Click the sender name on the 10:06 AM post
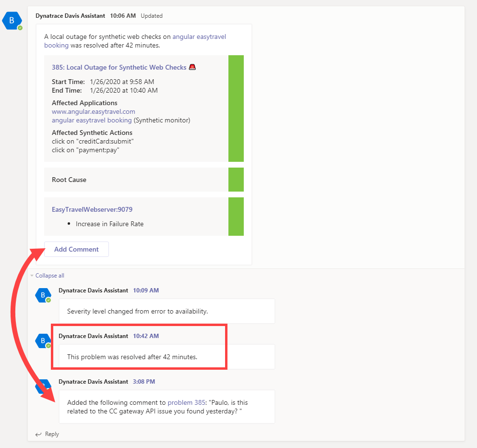477x448 pixels. (70, 16)
